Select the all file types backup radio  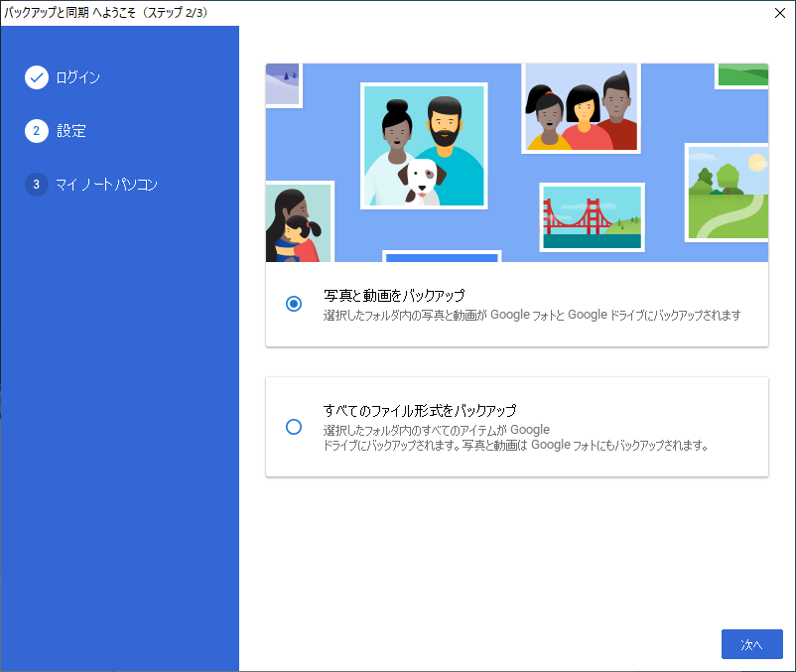tap(294, 427)
